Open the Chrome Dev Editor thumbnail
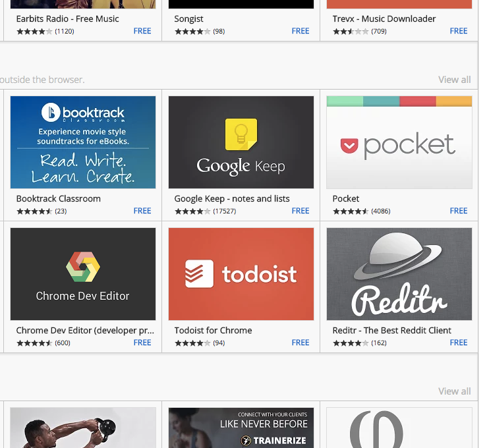 [x=83, y=274]
